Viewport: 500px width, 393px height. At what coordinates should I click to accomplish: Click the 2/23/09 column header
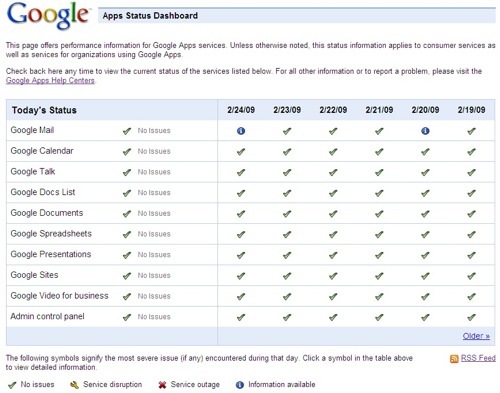[x=287, y=110]
